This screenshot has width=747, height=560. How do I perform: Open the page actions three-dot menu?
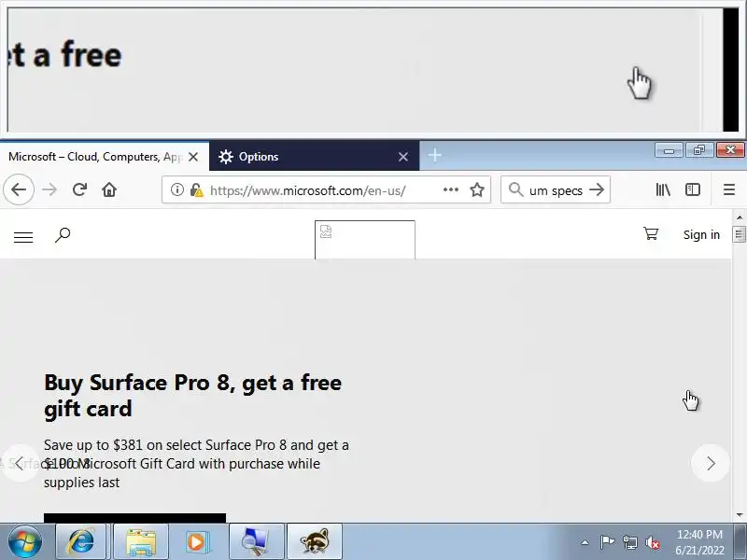click(451, 189)
